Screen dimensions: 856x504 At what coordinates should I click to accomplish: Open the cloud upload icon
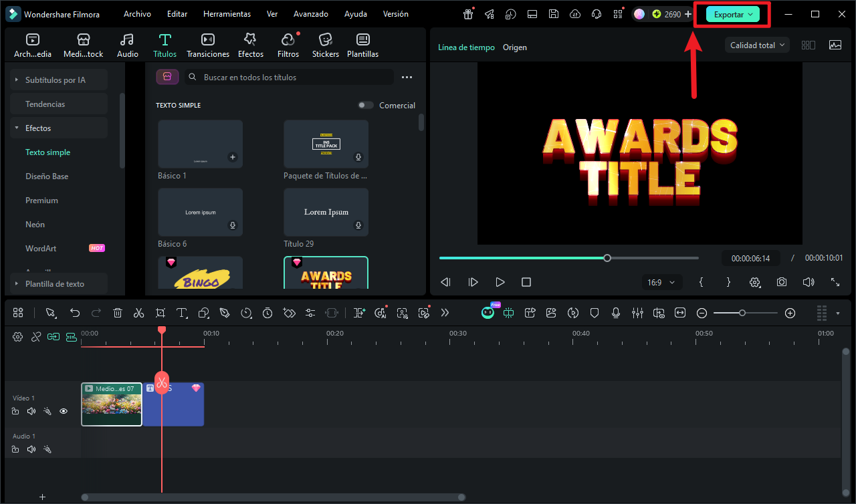click(575, 14)
